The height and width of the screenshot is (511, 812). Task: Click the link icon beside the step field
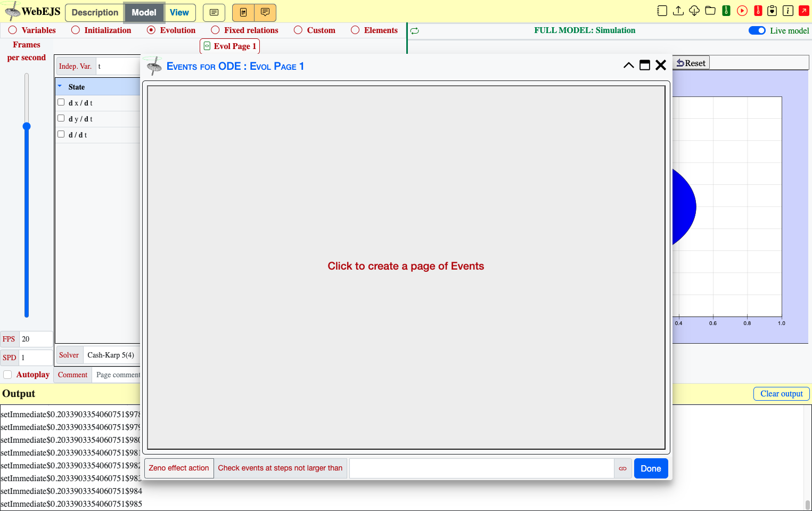pos(622,468)
